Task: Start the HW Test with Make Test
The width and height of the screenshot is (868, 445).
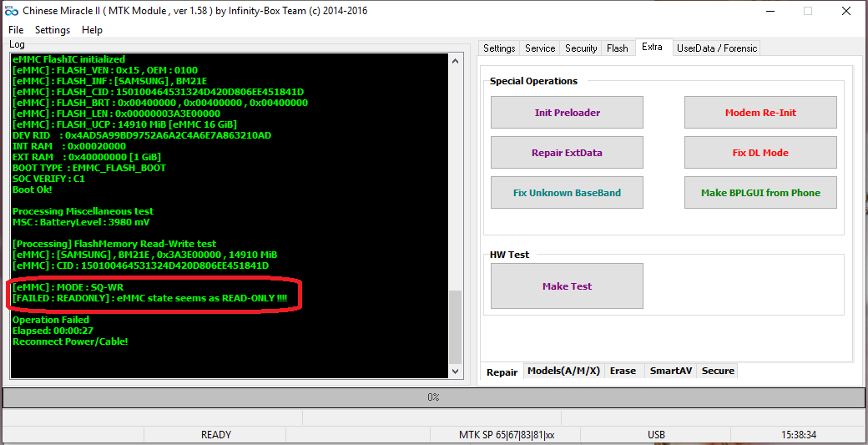Action: point(567,286)
